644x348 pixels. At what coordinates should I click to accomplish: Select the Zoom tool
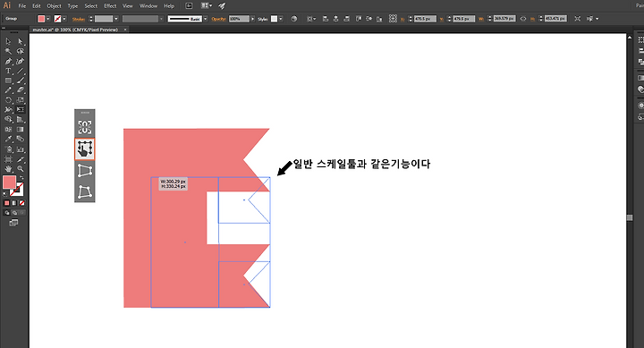point(20,169)
